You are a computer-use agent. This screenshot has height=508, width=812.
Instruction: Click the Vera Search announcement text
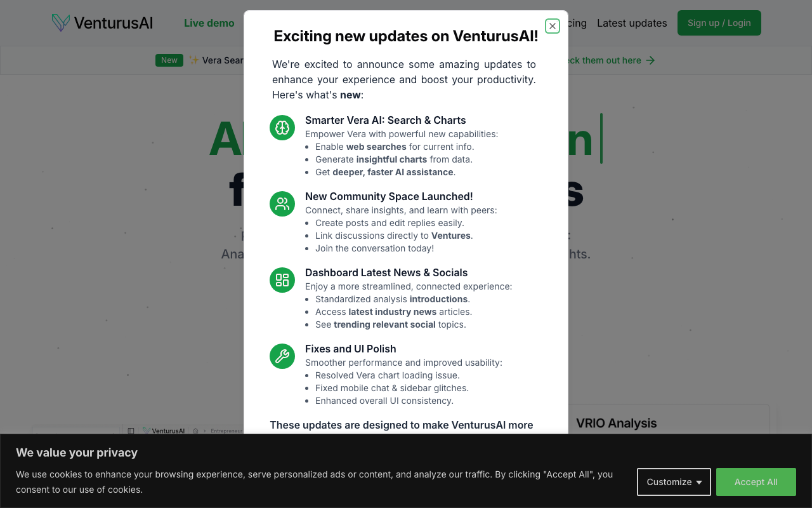click(x=217, y=60)
